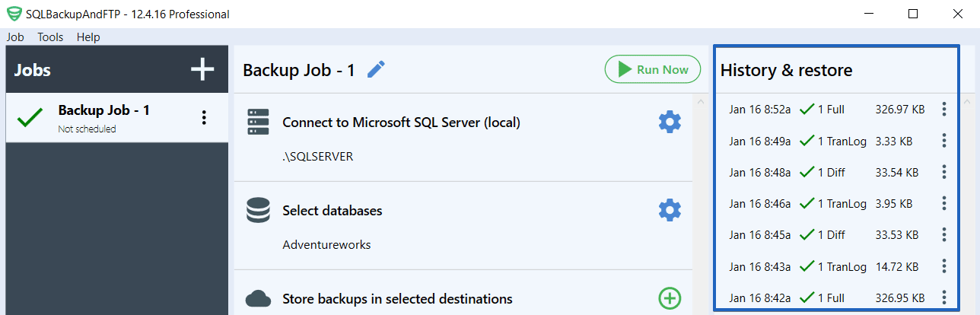The image size is (980, 315).
Task: Click Not scheduled status text
Action: (x=87, y=129)
